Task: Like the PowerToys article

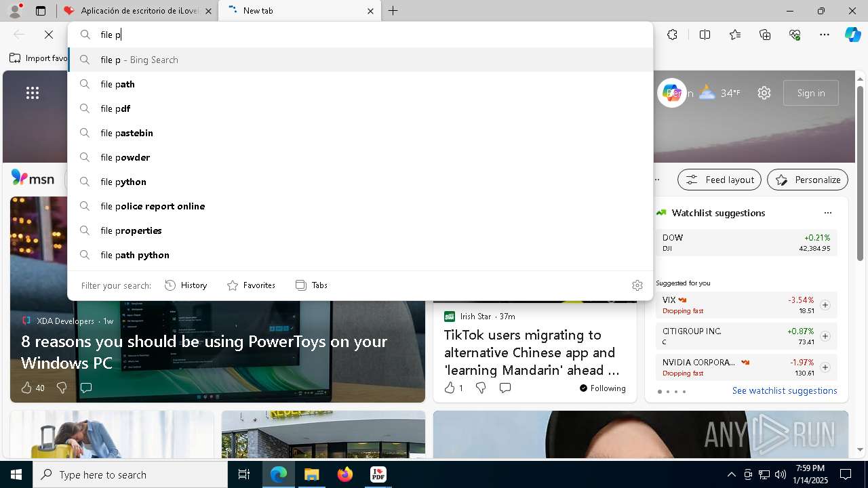Action: pos(33,388)
